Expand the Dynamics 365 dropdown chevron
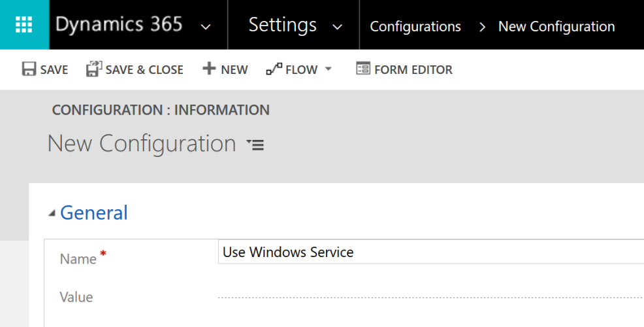The width and height of the screenshot is (644, 327). pos(205,27)
